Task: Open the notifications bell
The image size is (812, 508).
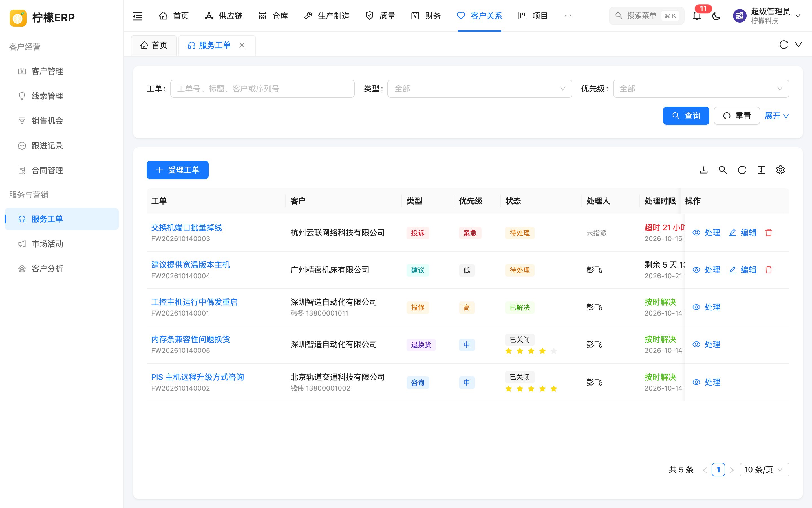Action: point(697,16)
